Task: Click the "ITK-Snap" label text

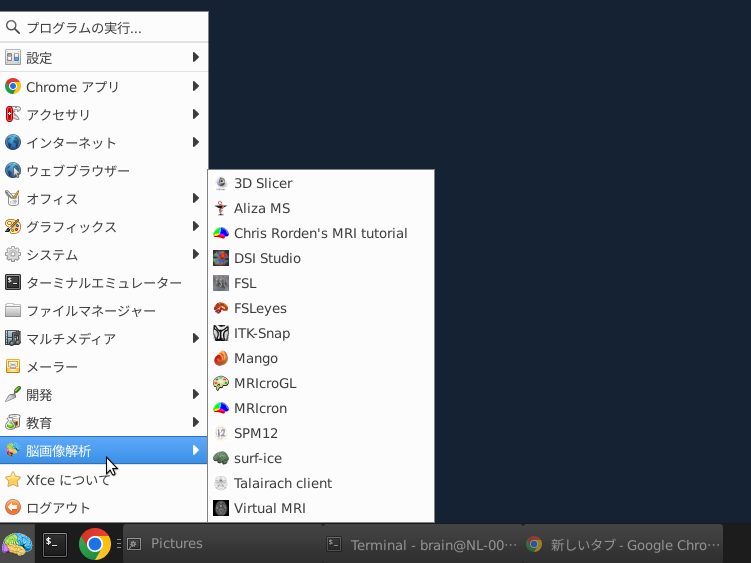Action: (x=262, y=333)
